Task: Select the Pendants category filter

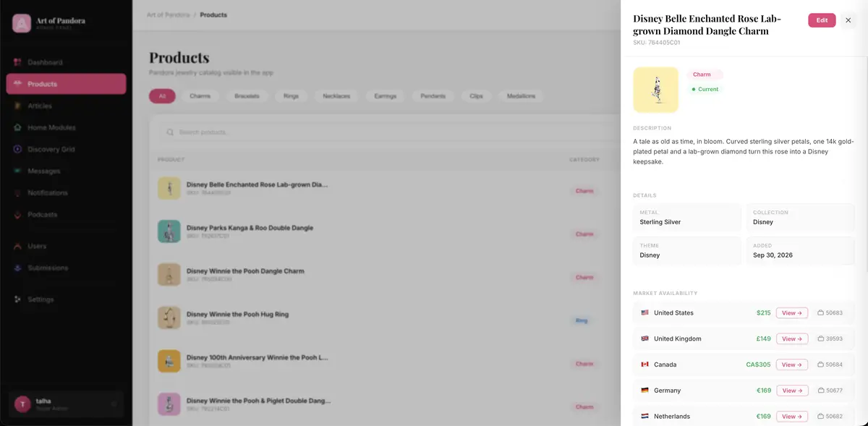Action: [433, 96]
